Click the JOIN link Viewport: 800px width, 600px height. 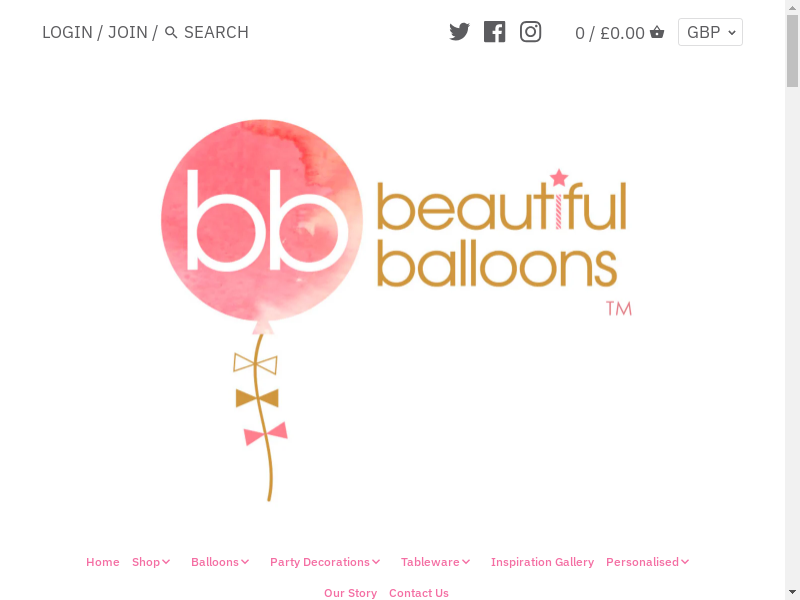[x=128, y=32]
